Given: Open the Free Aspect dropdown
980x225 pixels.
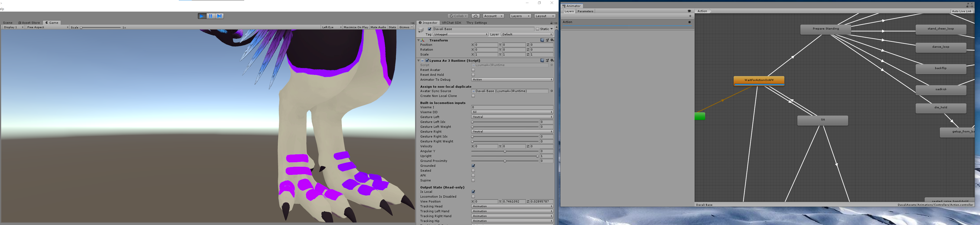Looking at the screenshot, I should click(47, 27).
